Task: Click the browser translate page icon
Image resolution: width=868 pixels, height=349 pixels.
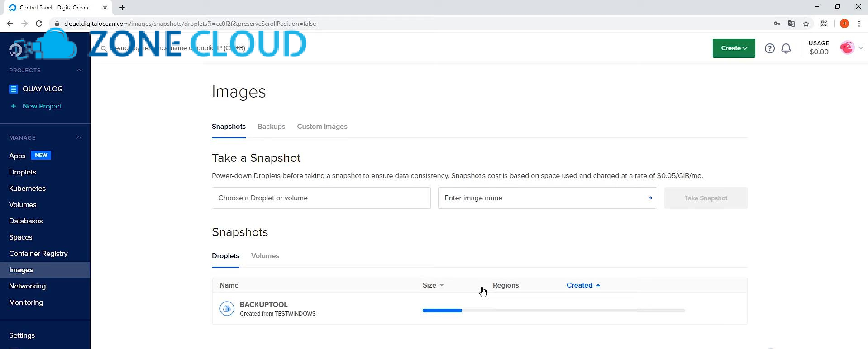Action: (792, 24)
